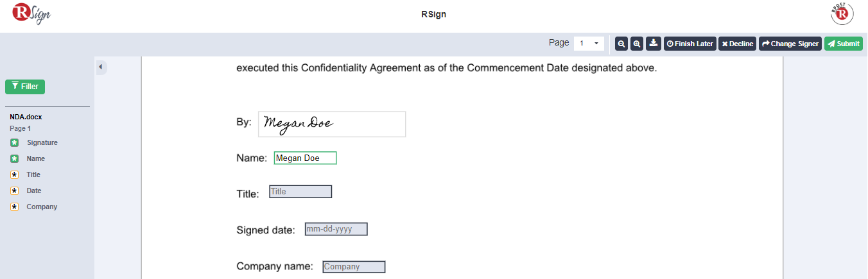Click the orange Title required-field icon
Image resolution: width=868 pixels, height=279 pixels.
point(15,174)
